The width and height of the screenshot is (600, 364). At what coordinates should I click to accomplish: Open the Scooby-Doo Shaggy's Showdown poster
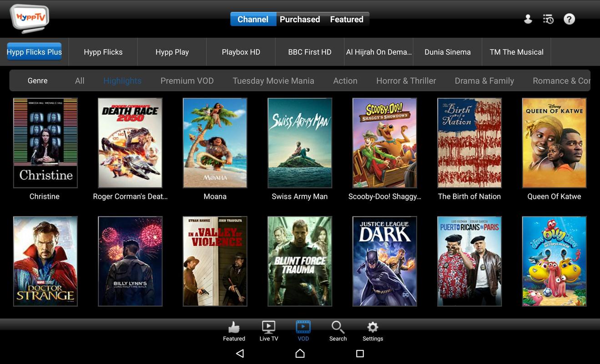[384, 143]
